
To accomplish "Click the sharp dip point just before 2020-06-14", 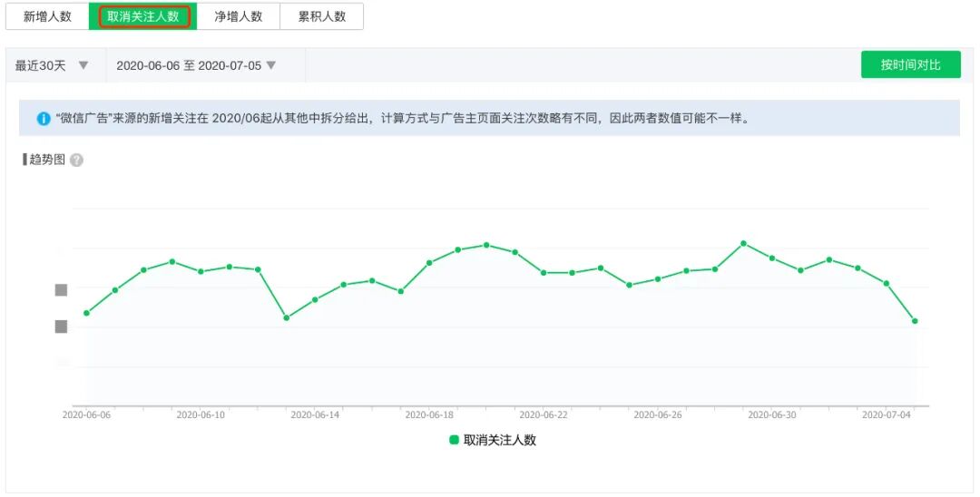I will click(x=286, y=317).
